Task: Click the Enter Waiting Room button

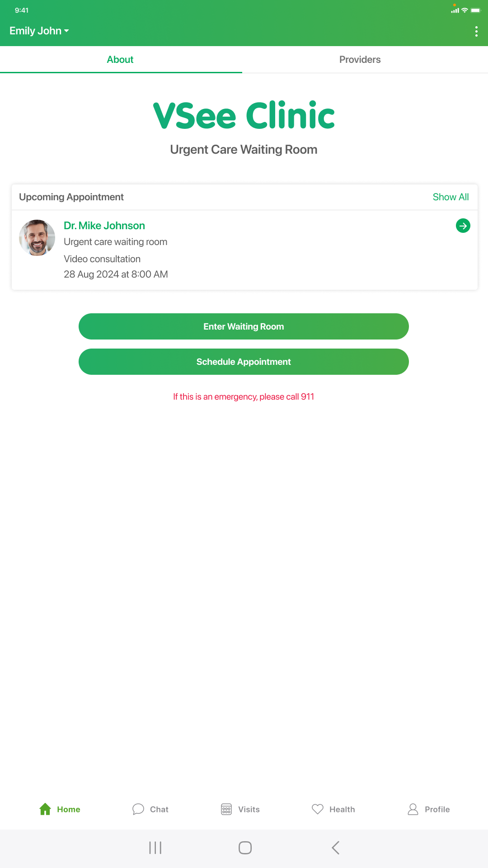Action: click(244, 326)
